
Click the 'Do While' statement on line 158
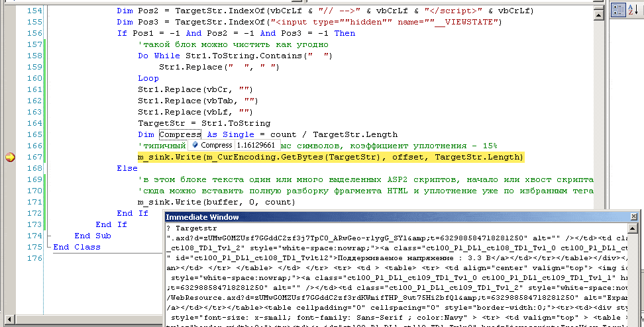click(x=235, y=56)
